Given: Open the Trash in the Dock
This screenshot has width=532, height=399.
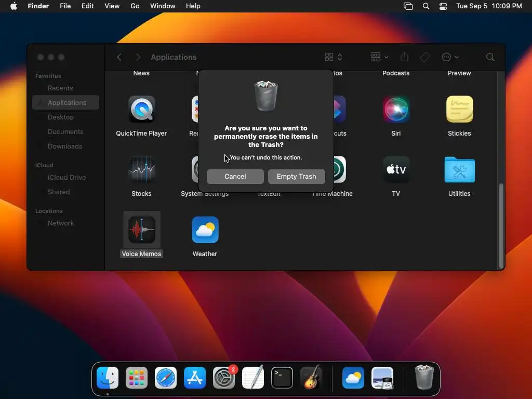Looking at the screenshot, I should click(424, 377).
